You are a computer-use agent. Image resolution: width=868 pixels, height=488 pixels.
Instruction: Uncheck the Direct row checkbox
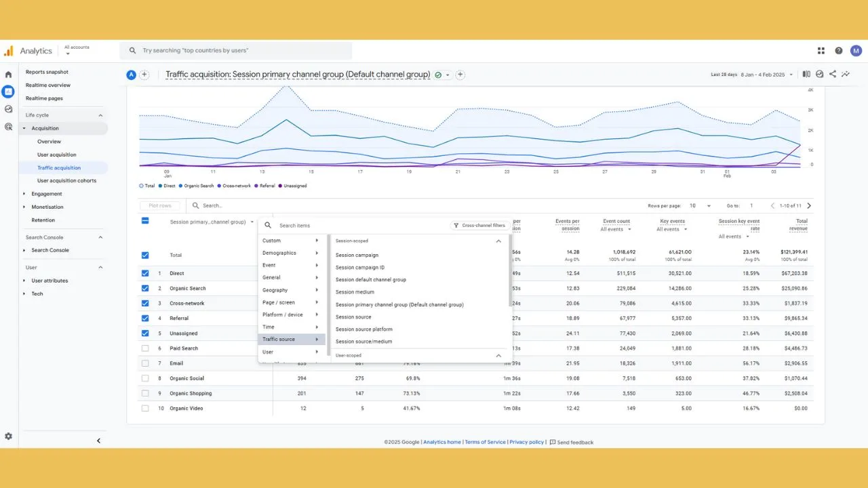pyautogui.click(x=145, y=273)
